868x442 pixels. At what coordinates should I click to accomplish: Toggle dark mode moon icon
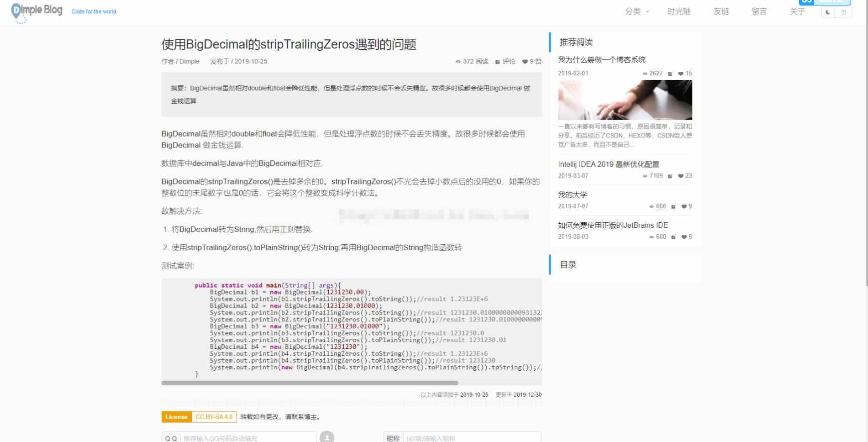[x=828, y=12]
